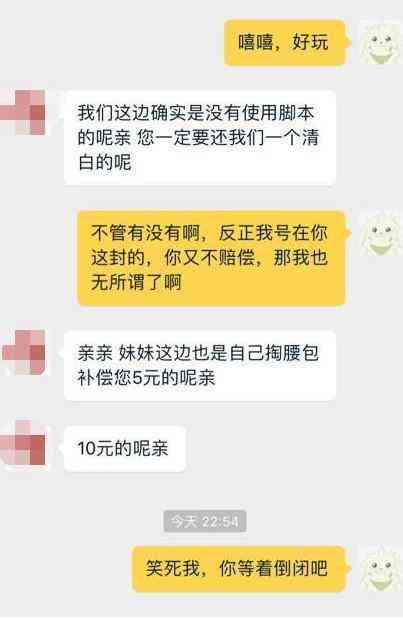Viewport: 403px width, 619px height.
Task: Click the text "无所谓了啊" in the yellow bubble
Action: click(136, 282)
